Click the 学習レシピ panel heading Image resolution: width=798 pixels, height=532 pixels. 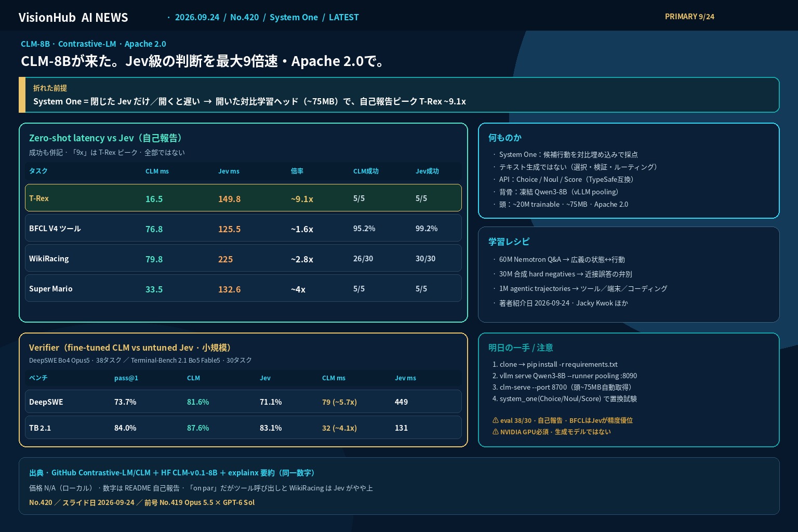pos(509,242)
